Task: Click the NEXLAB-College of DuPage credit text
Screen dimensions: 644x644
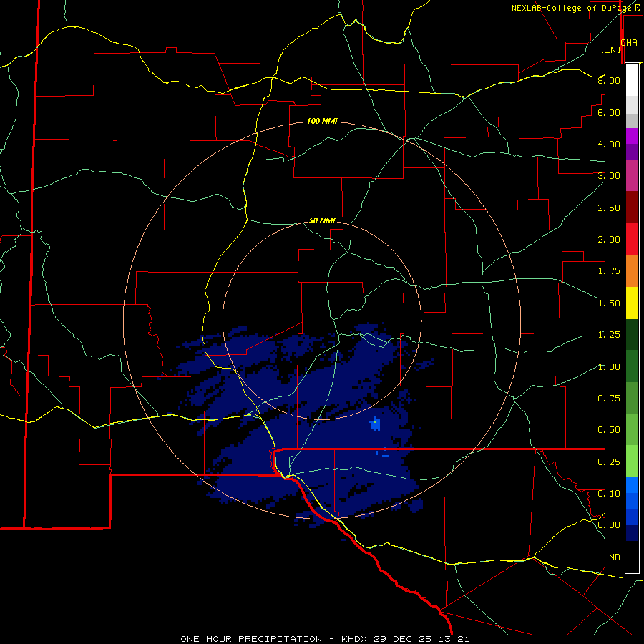Action: (x=571, y=8)
